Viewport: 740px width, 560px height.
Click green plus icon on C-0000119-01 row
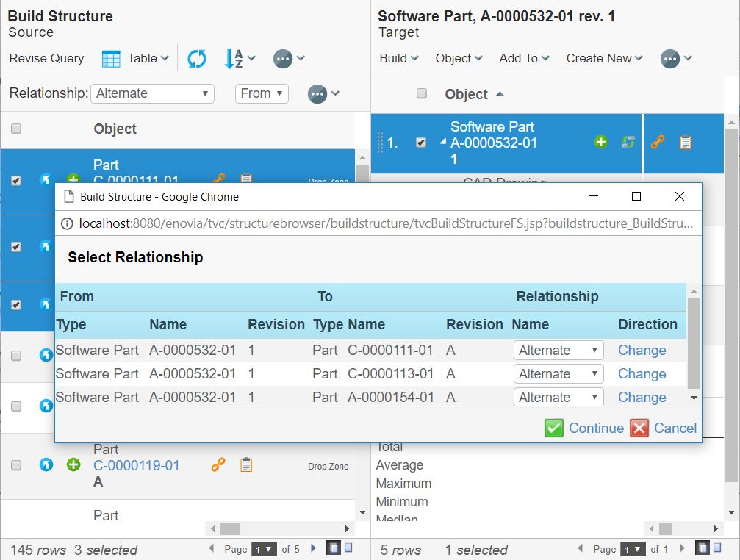pyautogui.click(x=73, y=464)
